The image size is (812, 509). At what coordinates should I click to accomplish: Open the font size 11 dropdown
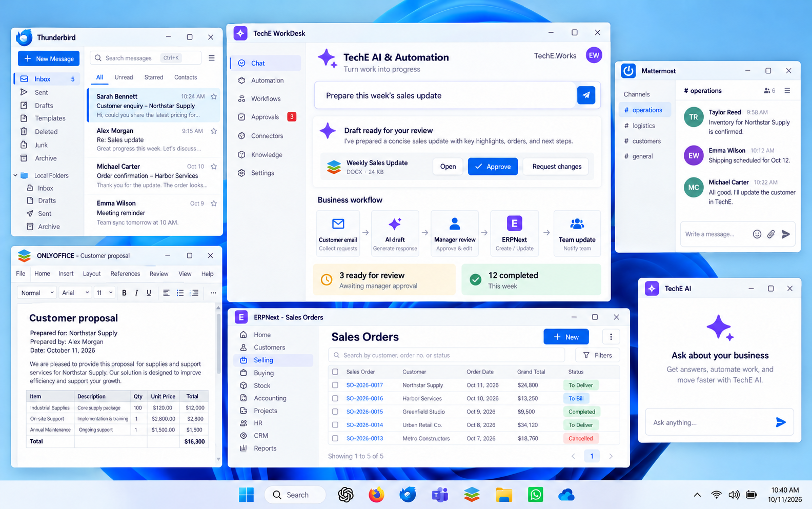coord(104,293)
